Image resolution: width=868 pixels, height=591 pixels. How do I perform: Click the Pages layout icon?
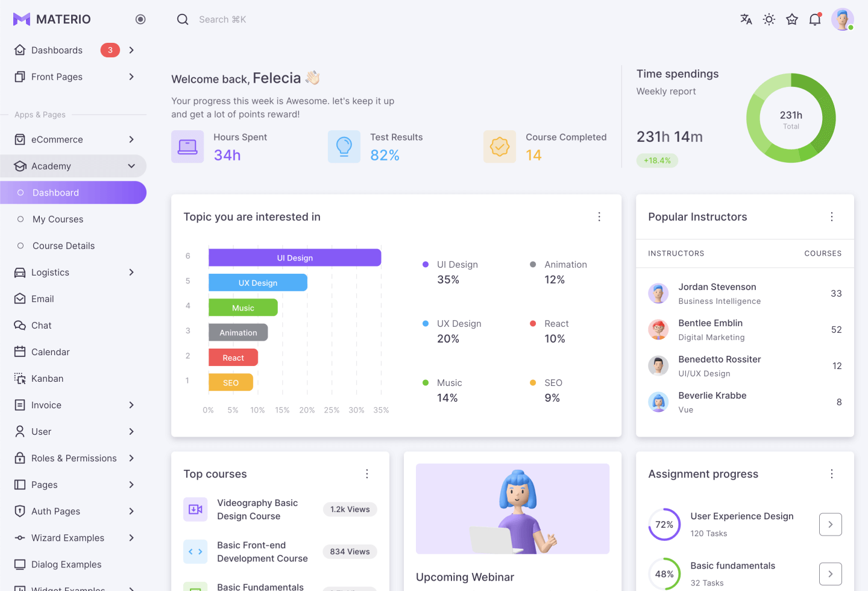pos(20,484)
